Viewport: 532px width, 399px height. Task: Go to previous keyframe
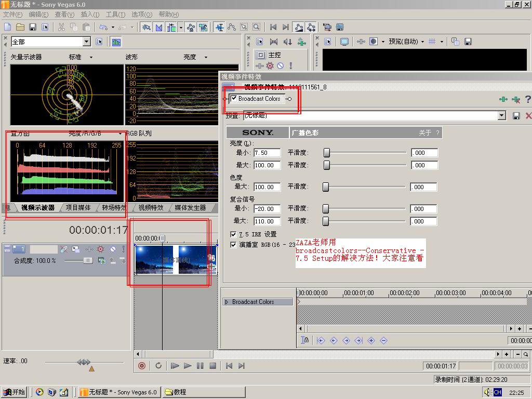[334, 340]
